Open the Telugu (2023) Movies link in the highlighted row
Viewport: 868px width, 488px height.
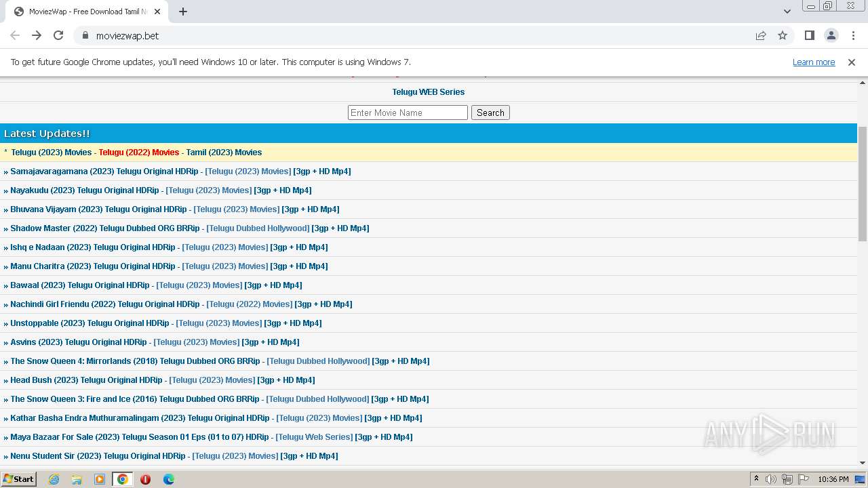pyautogui.click(x=51, y=152)
